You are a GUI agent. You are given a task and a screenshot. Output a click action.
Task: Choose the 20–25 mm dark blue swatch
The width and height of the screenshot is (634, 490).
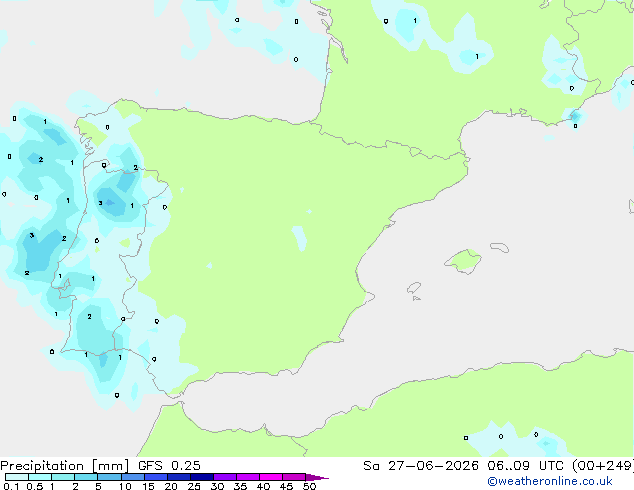pos(178,477)
